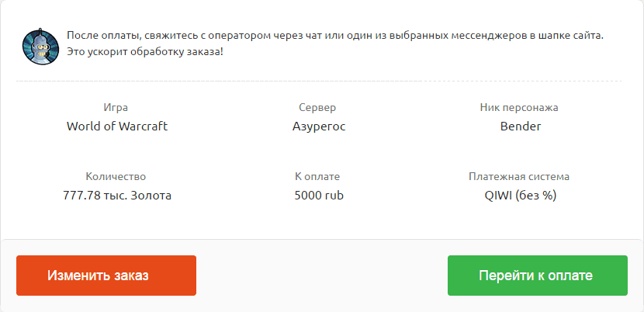Screen dimensions: 644x312
Task: Click the "Bender" character nickname
Action: click(521, 127)
